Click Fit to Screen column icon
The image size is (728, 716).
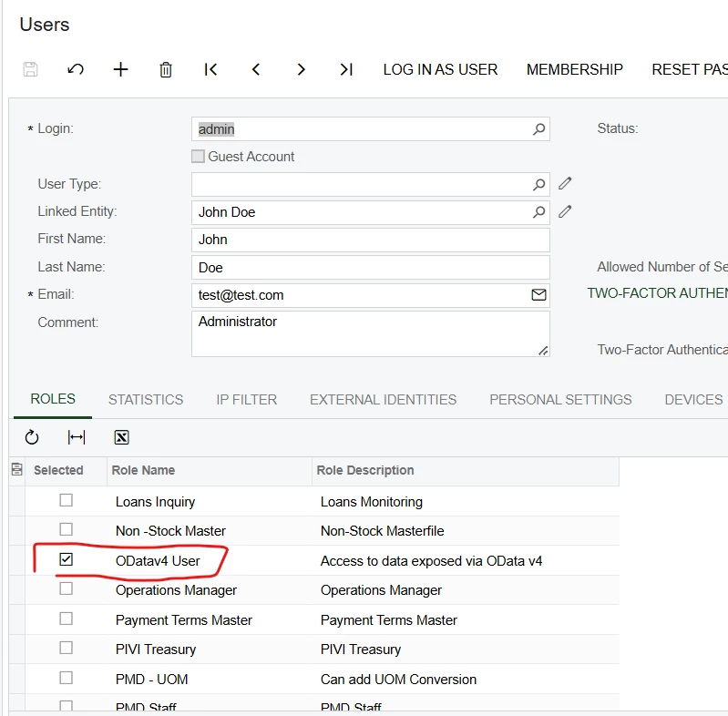click(x=77, y=437)
